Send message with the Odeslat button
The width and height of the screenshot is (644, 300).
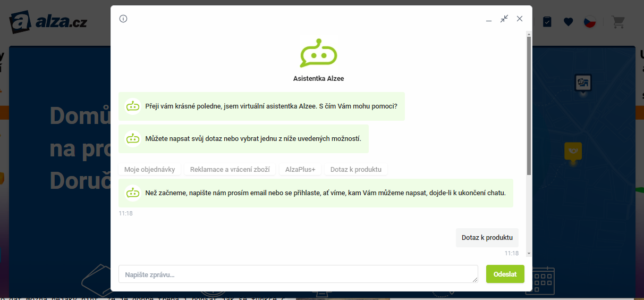(505, 274)
